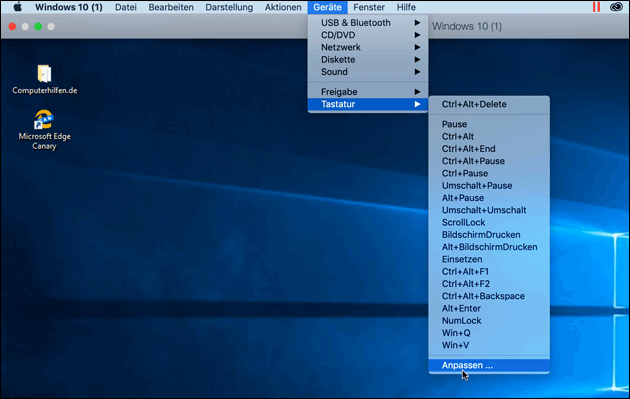Choose Alt+Enter entry

pyautogui.click(x=489, y=308)
